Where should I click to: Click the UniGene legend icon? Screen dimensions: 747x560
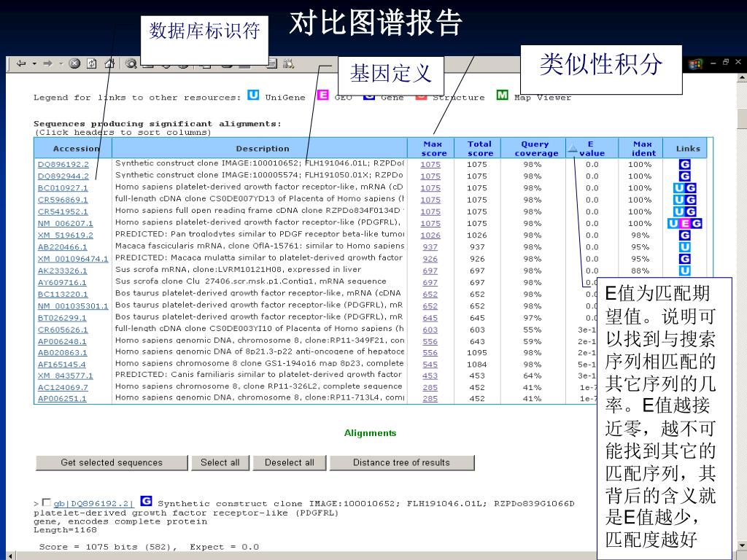tap(253, 96)
